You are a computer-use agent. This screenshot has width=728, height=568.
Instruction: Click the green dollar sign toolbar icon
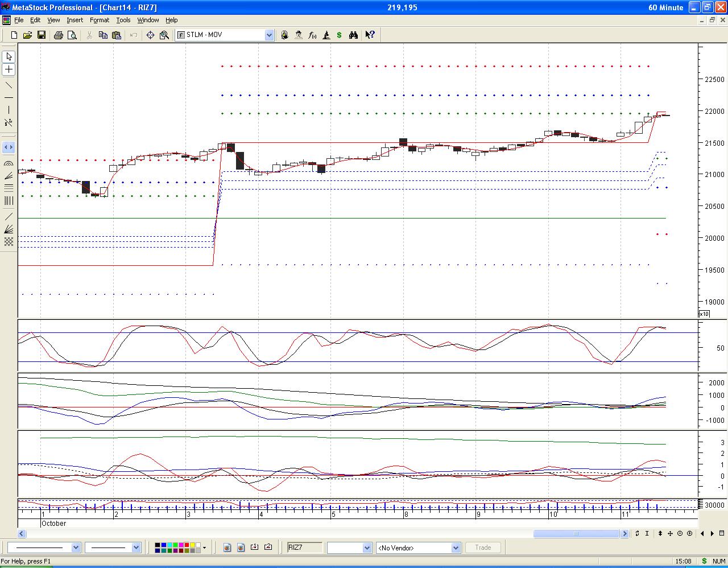pyautogui.click(x=340, y=35)
